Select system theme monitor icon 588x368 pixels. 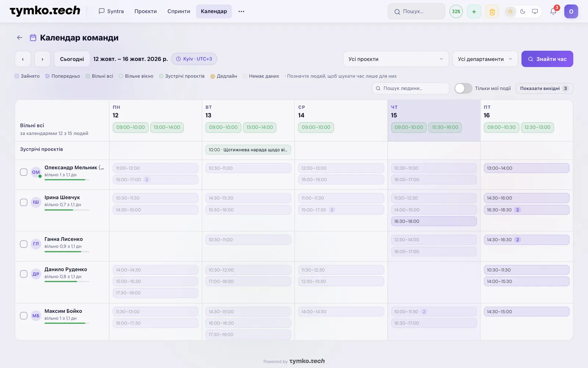coord(535,11)
